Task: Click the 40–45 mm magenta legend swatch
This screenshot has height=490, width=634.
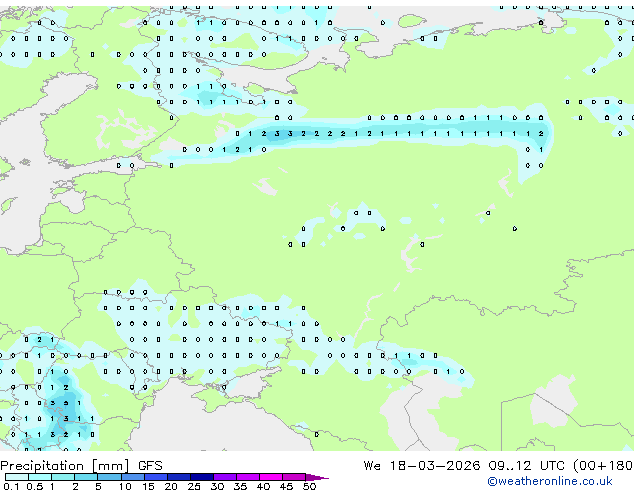Action: click(271, 477)
